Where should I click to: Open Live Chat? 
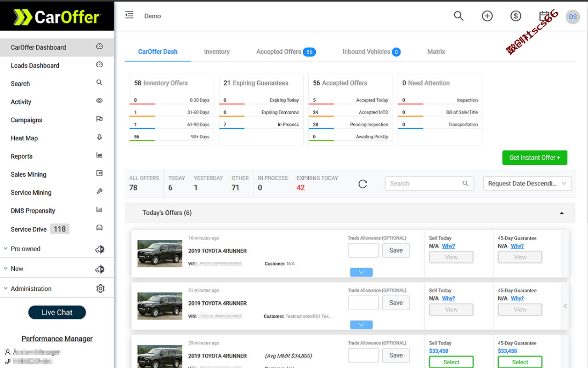57,312
